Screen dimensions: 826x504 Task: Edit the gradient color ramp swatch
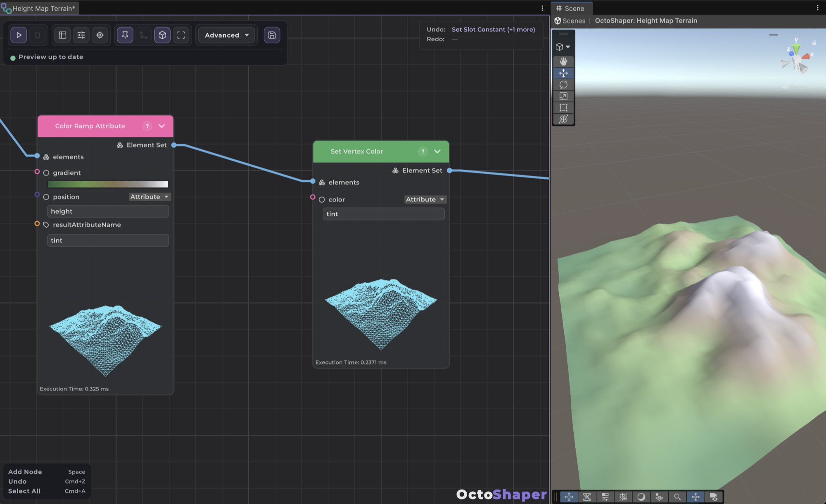pyautogui.click(x=108, y=184)
